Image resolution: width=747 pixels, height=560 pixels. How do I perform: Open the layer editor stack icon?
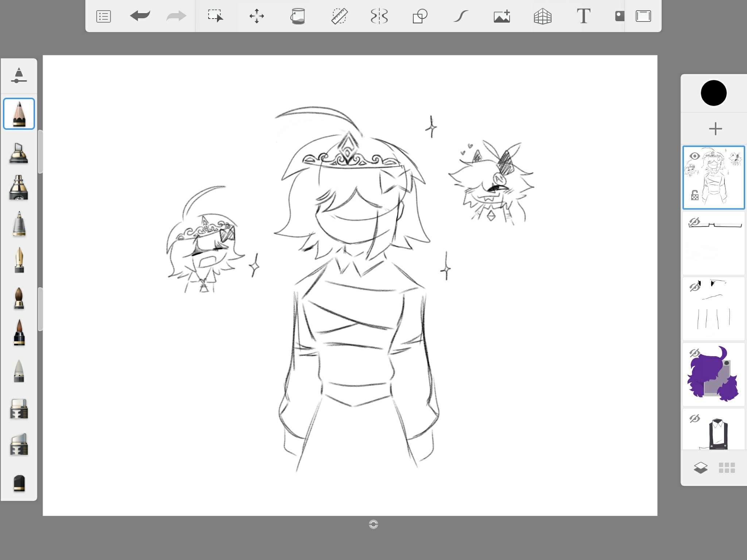coord(700,467)
